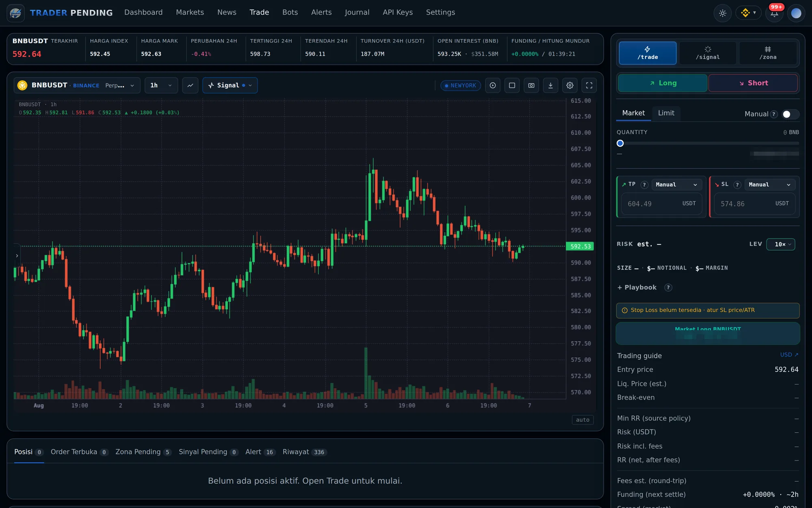Viewport: 812px width, 508px height.
Task: Click the SL price input 574.86
Action: point(754,204)
